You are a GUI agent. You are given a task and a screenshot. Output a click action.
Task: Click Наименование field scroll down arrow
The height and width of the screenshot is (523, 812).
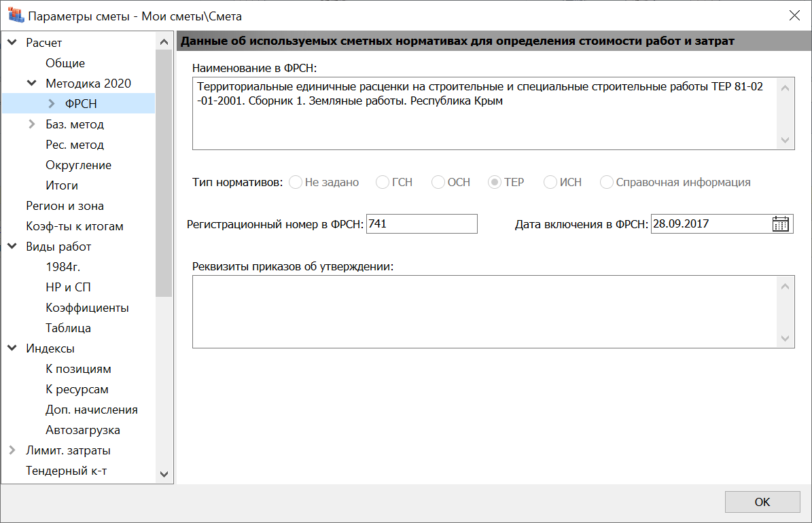785,140
